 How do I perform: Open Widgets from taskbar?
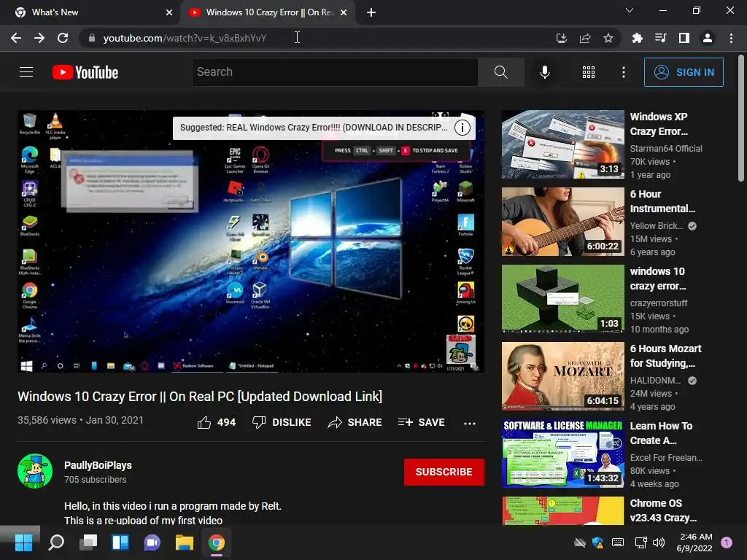point(120,542)
